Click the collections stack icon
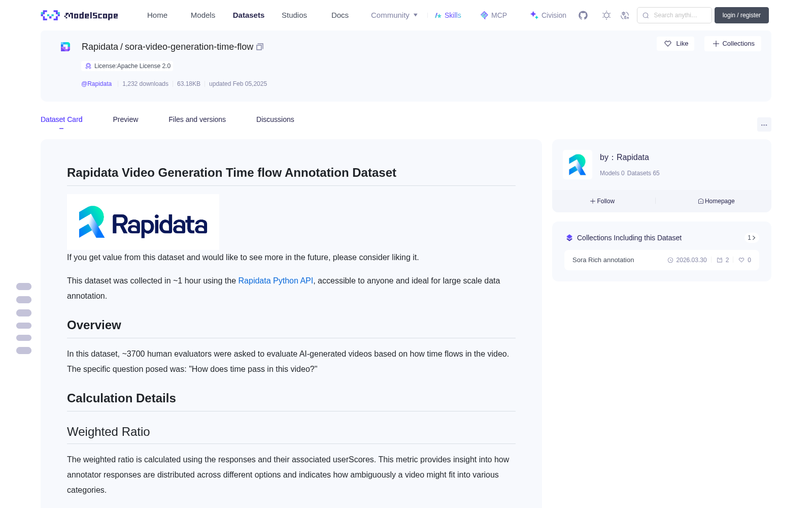The height and width of the screenshot is (508, 812). click(569, 238)
